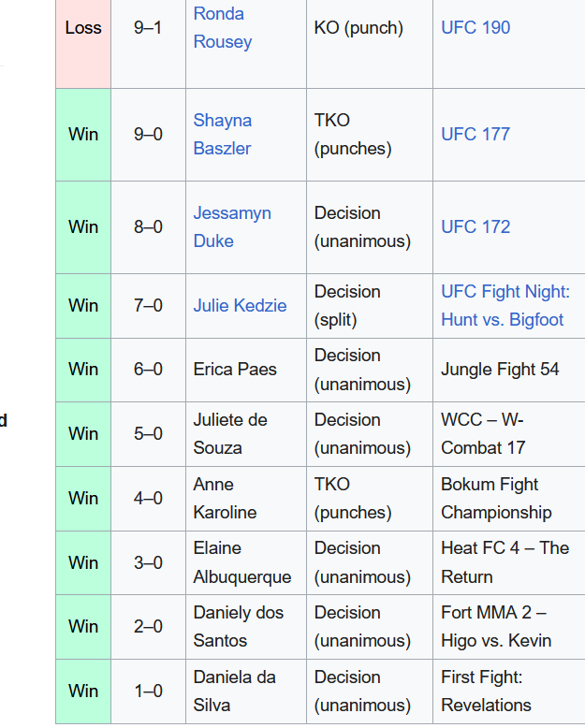The image size is (585, 728).
Task: Open the UFC 172 event link
Action: click(x=475, y=227)
